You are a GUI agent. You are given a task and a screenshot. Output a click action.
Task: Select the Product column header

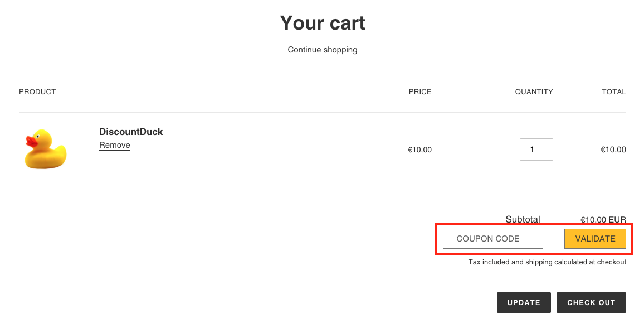coord(37,91)
